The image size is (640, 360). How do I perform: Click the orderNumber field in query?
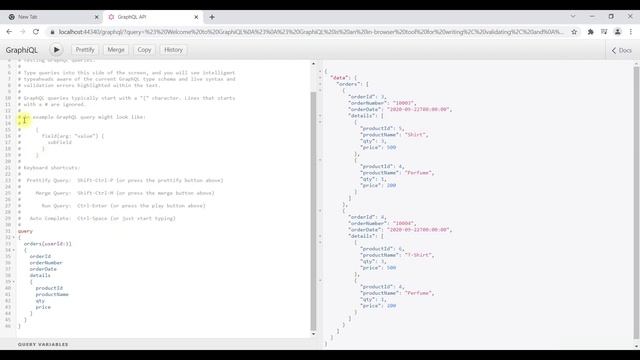click(x=46, y=263)
